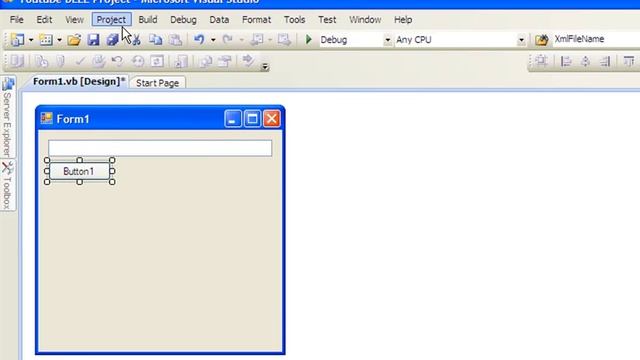Switch to the Form1.vb [Design] tab
This screenshot has width=640, height=360.
tap(79, 82)
